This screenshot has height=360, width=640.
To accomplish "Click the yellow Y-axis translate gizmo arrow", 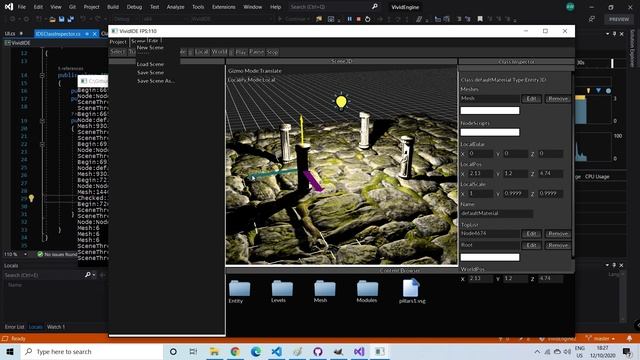I will point(302,128).
